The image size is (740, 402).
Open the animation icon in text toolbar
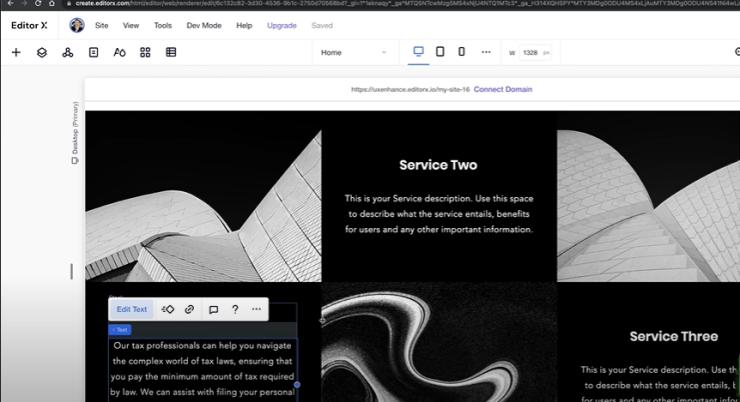click(x=168, y=310)
